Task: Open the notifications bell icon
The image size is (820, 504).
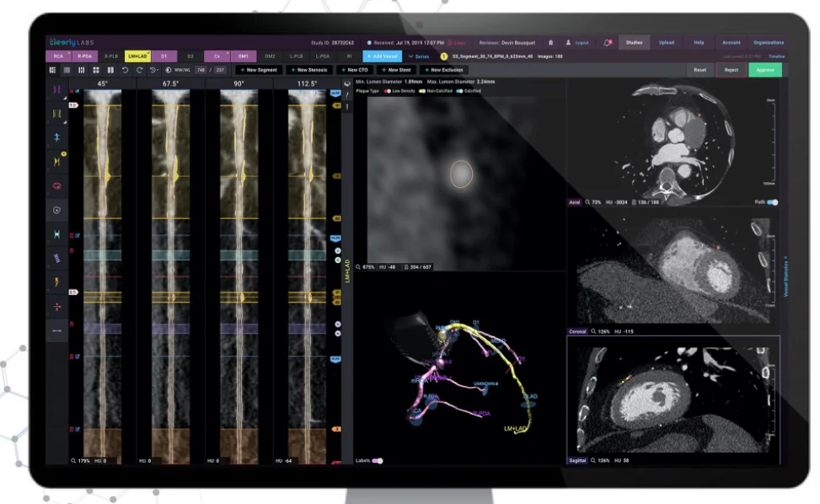Action: coord(550,43)
